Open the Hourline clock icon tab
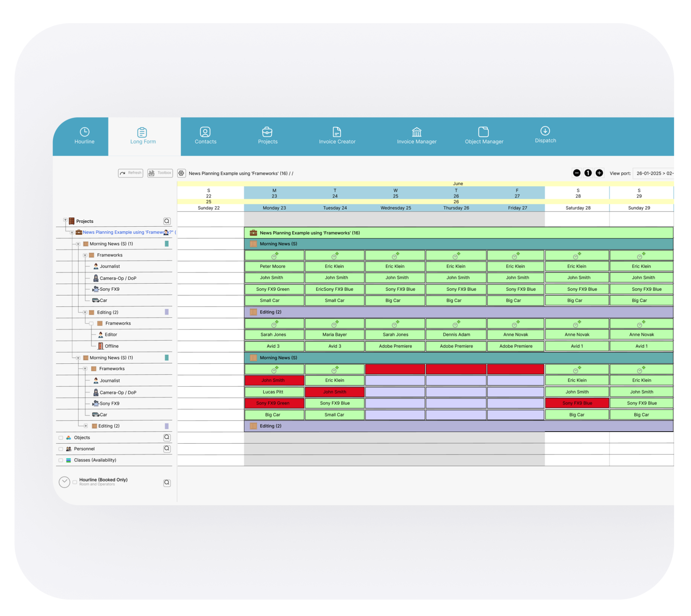 (x=84, y=132)
